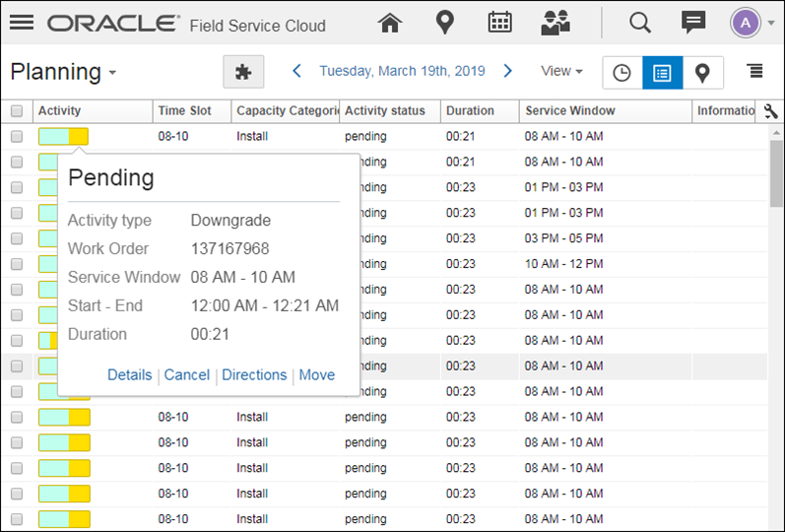Open the View dropdown
Image resolution: width=785 pixels, height=532 pixels.
(561, 71)
